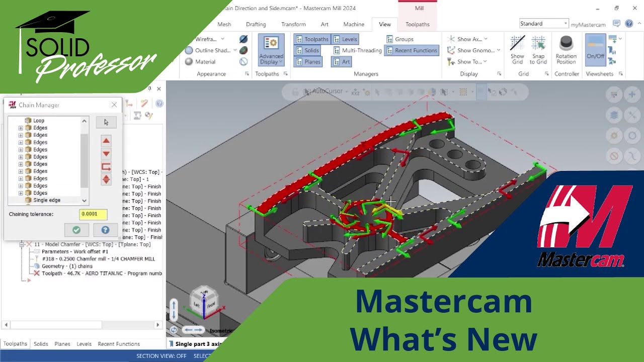The width and height of the screenshot is (644, 362).
Task: Toggle the Groups manager
Action: [400, 39]
